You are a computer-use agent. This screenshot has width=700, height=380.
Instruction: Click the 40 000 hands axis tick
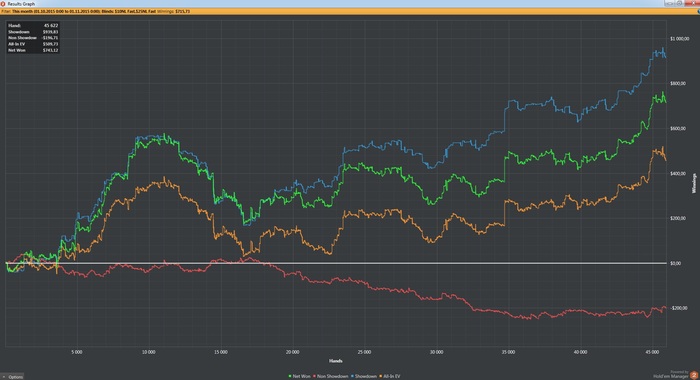point(580,352)
